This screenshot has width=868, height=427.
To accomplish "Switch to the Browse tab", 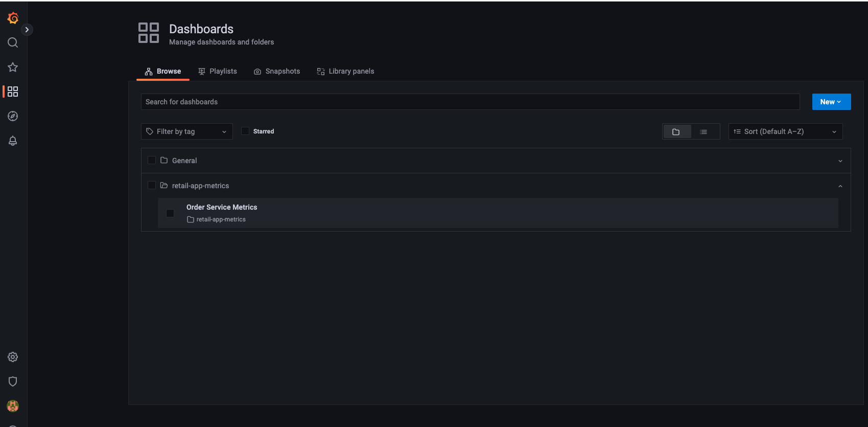I will 163,71.
